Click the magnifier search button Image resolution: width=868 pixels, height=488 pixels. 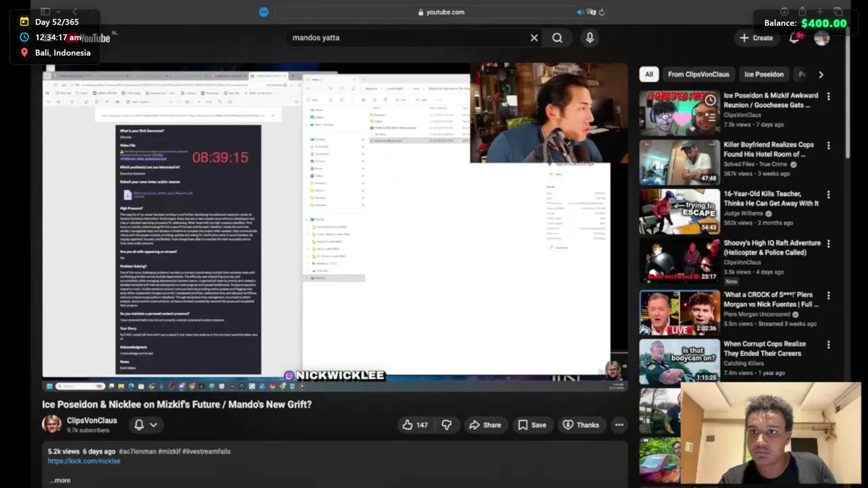(557, 38)
